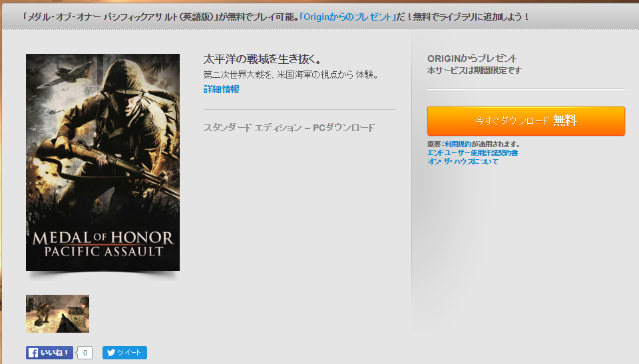
Task: Open the オン ザ ハウスについて link
Action: (x=463, y=162)
